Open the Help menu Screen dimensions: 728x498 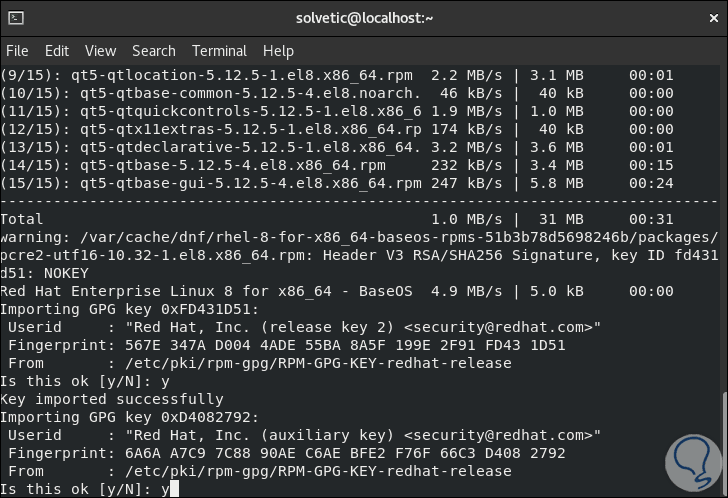(x=278, y=51)
